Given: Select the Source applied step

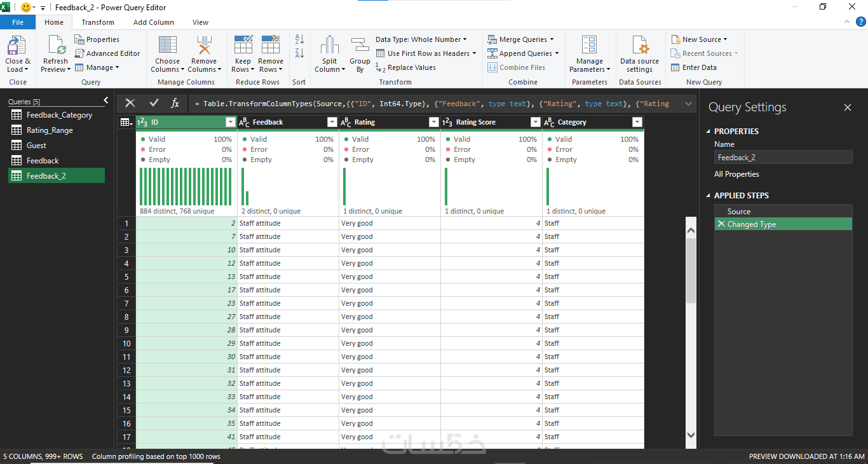Looking at the screenshot, I should [x=783, y=212].
